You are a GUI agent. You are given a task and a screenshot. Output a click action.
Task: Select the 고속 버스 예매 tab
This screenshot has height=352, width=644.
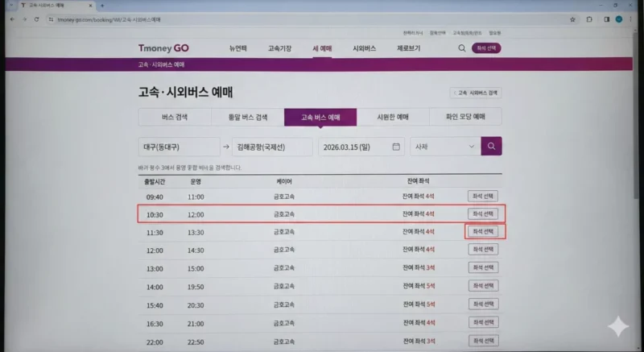(320, 117)
